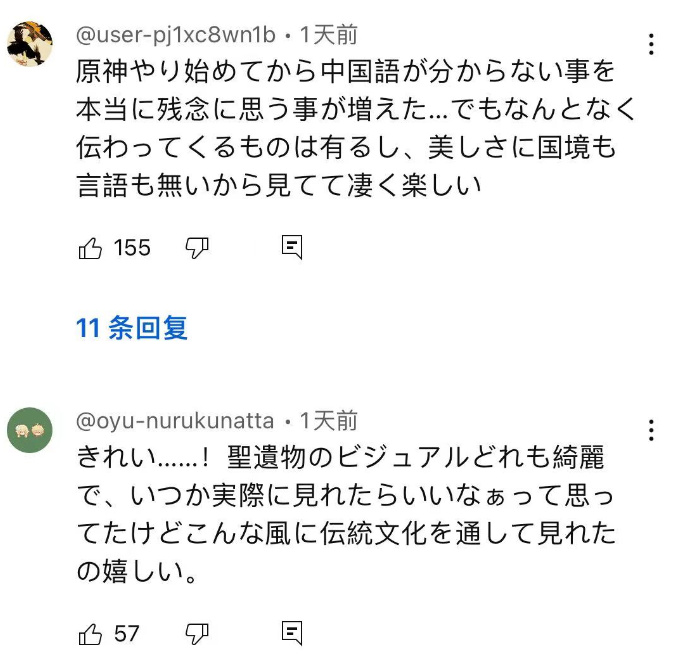Like the comment by @oyu-nurukunatta
The image size is (679, 663).
point(91,633)
